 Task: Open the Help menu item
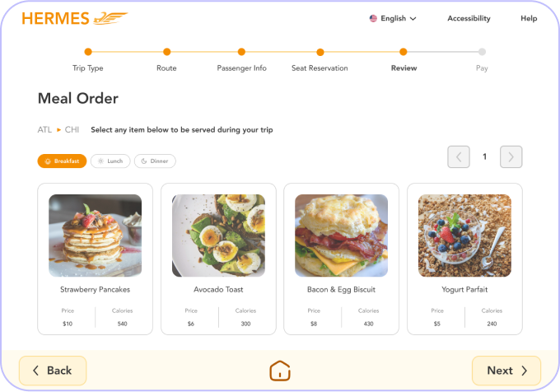[529, 18]
